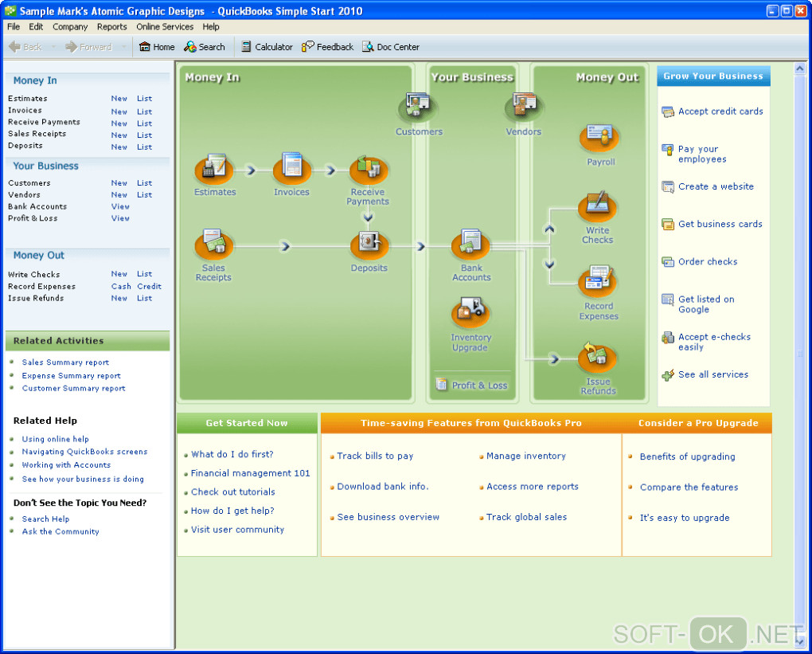
Task: Click the Payroll icon
Action: (599, 137)
